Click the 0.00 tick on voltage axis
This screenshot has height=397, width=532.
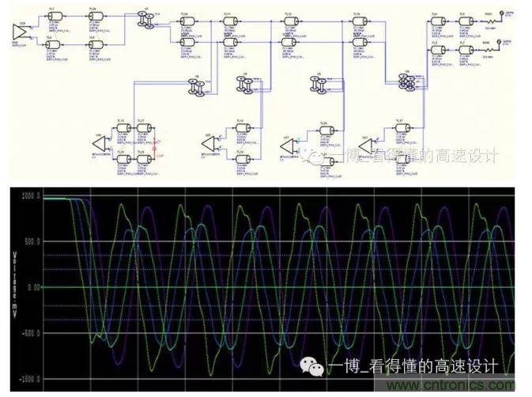click(x=32, y=287)
